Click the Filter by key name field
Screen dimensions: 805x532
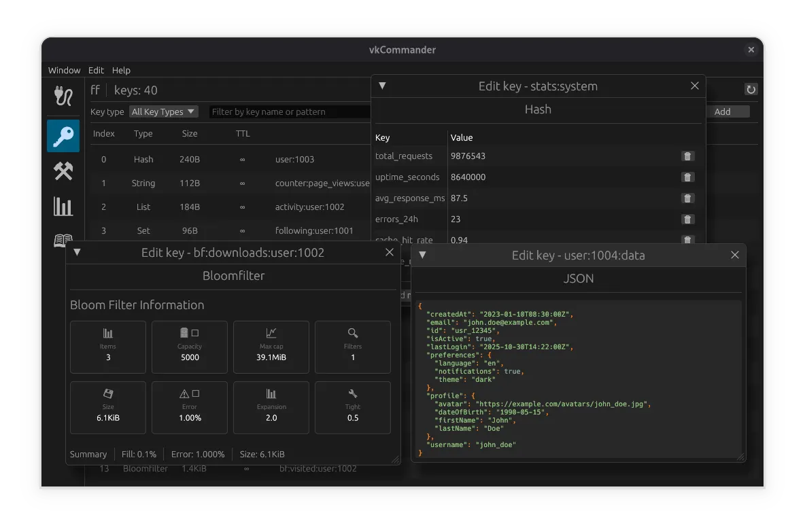click(289, 111)
